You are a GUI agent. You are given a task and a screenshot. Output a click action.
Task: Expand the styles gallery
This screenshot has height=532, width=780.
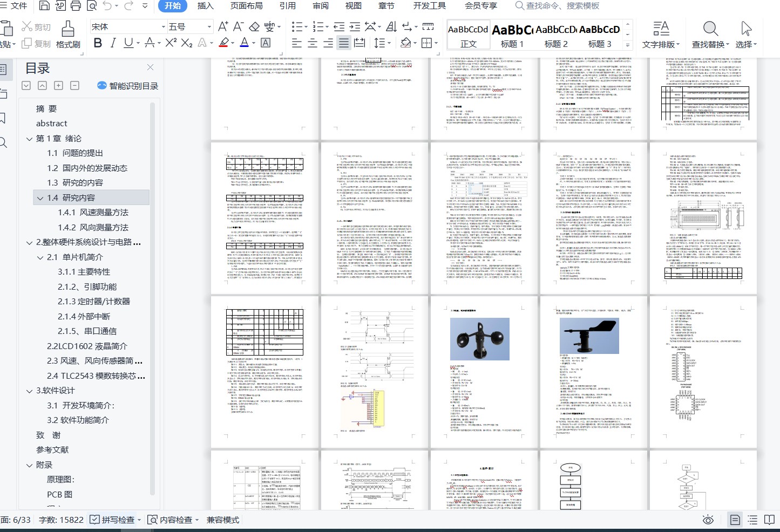click(628, 45)
